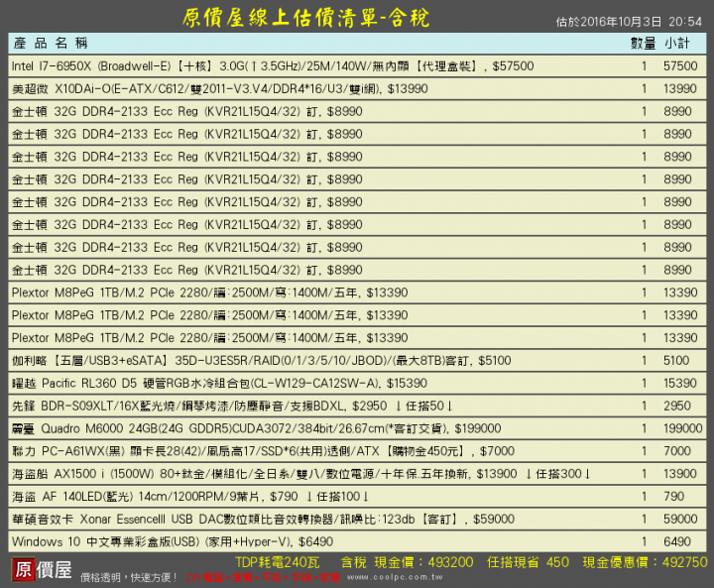
Task: Select the 海盜船 AX1500i power supply row
Action: [357, 474]
